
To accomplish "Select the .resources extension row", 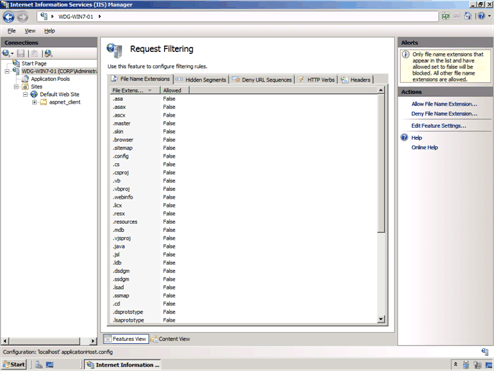I will click(x=244, y=222).
